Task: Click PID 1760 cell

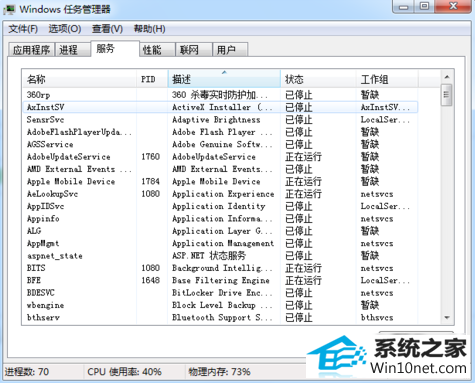Action: [x=151, y=157]
